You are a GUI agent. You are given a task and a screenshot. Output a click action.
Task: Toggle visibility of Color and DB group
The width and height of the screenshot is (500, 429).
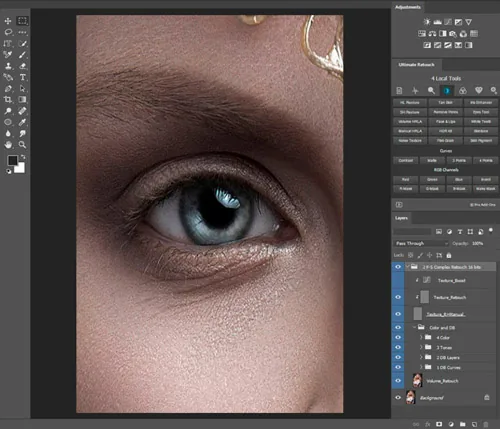tap(398, 327)
